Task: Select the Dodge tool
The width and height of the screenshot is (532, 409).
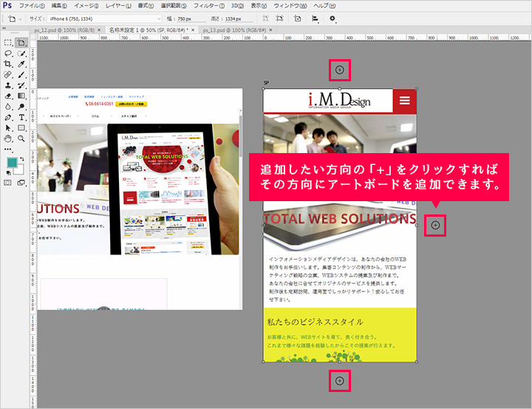Action: coord(21,107)
